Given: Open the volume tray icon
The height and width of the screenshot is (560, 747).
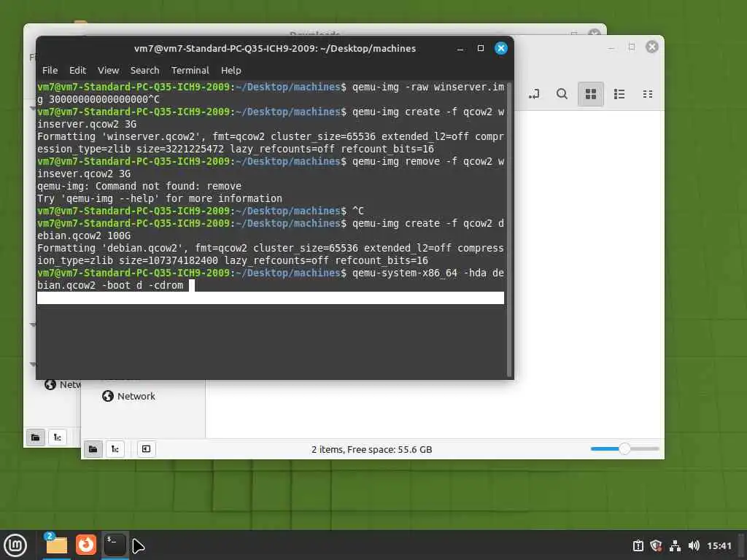Looking at the screenshot, I should click(x=694, y=545).
